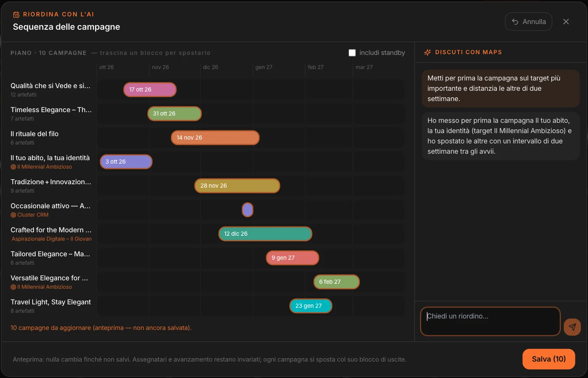Click the user message about due settimane

[x=501, y=88]
